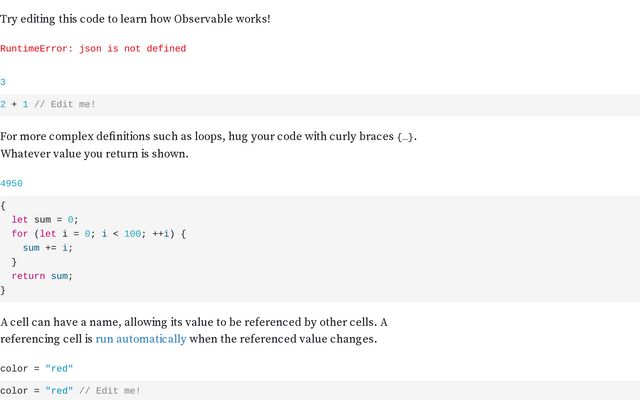Click the "// Edit me!" comment after 2 + 1
Image resolution: width=640 pixels, height=400 pixels.
click(x=65, y=104)
